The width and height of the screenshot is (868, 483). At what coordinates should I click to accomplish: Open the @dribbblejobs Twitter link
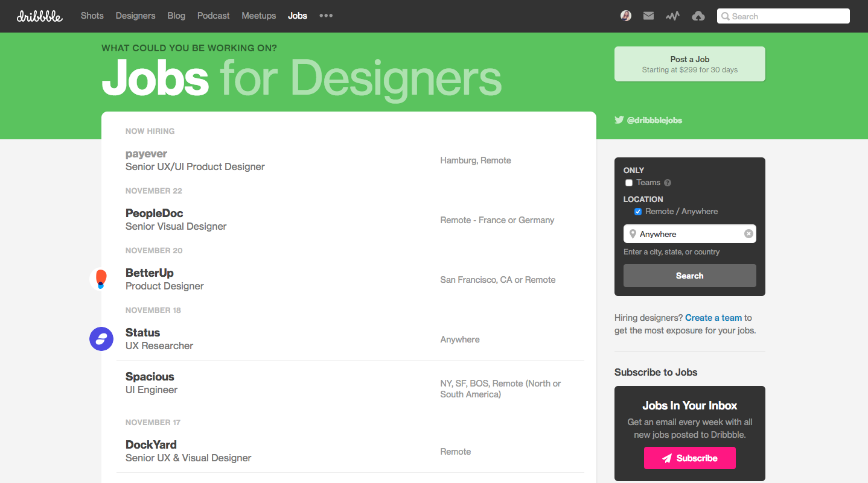(x=654, y=120)
